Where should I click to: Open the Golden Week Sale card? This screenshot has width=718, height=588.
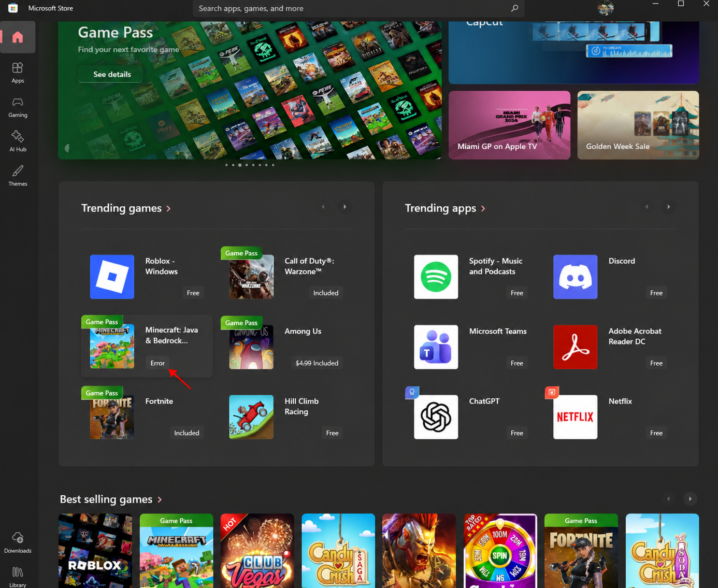tap(638, 125)
